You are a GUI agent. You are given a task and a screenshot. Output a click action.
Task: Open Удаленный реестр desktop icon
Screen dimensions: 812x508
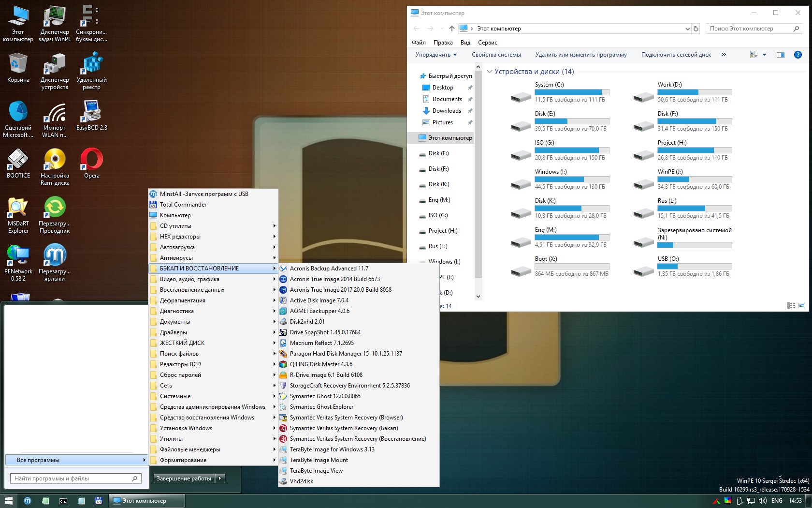coord(92,71)
